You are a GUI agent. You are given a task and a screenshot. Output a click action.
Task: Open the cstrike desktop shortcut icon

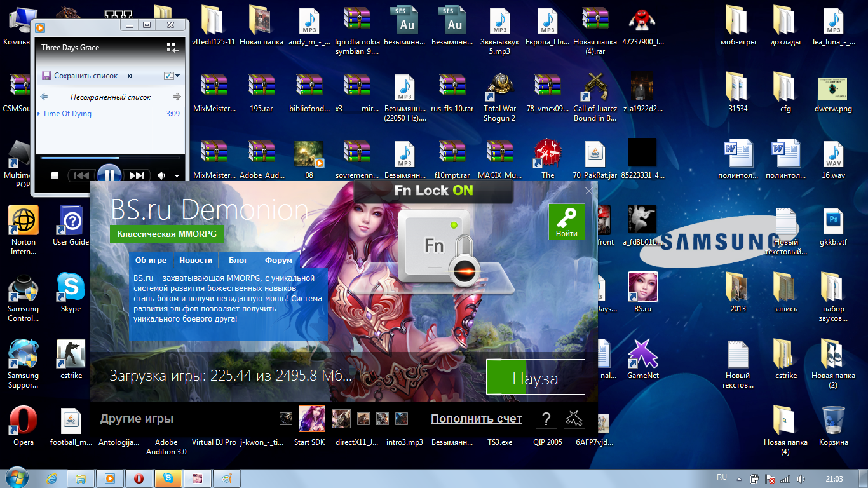point(71,359)
